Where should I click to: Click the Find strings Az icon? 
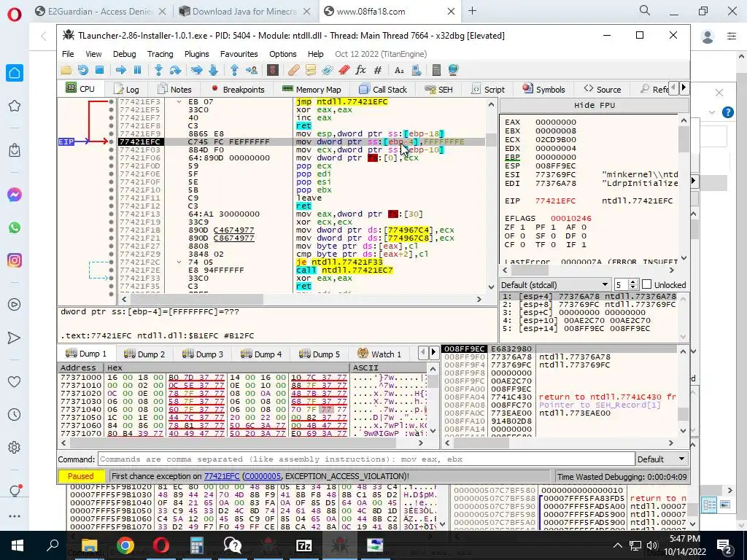(399, 71)
